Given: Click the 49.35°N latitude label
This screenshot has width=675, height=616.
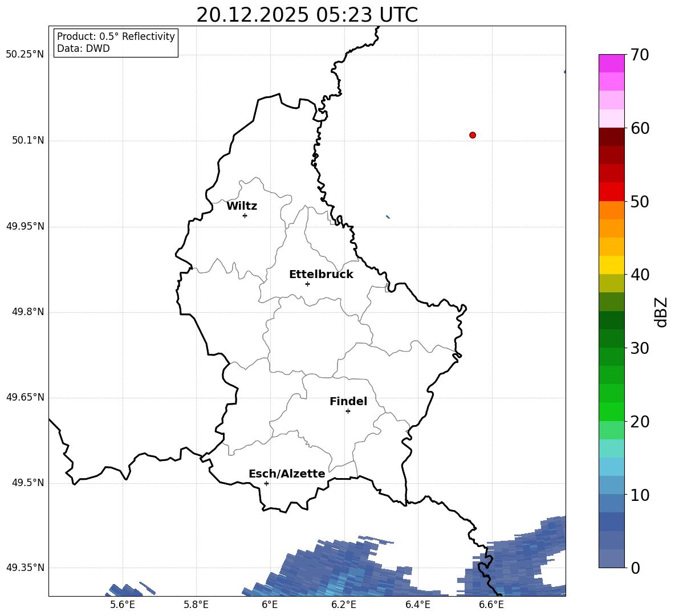Looking at the screenshot, I should (x=25, y=568).
